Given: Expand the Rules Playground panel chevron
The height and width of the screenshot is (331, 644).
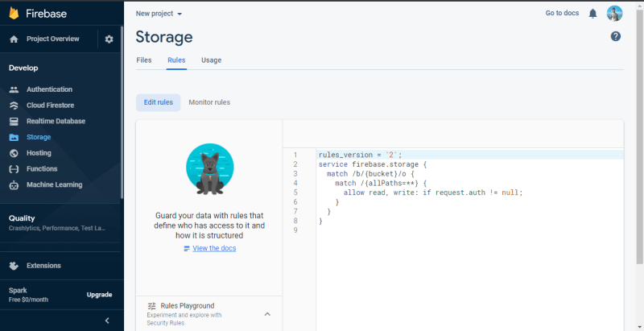Looking at the screenshot, I should click(x=267, y=314).
